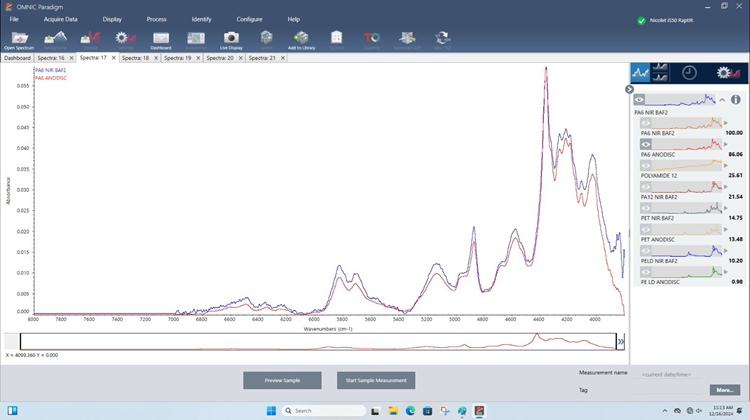
Task: Click the More... button
Action: click(x=725, y=390)
